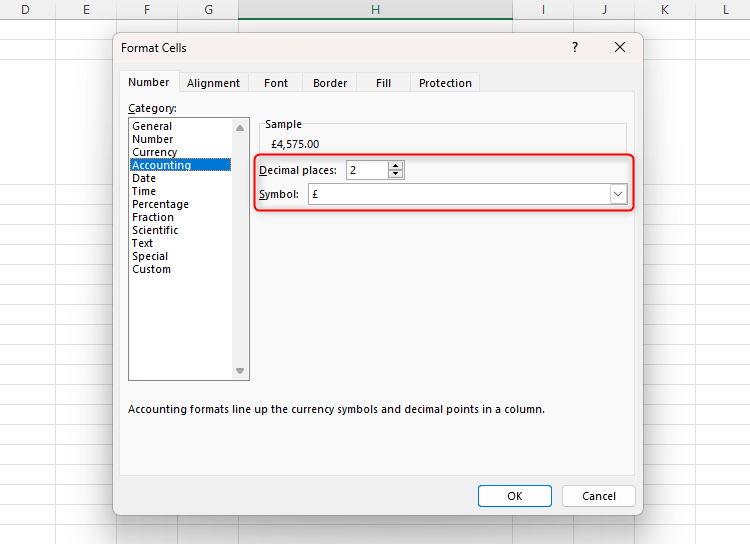Image resolution: width=750 pixels, height=544 pixels.
Task: Switch to the Alignment tab
Action: point(213,83)
